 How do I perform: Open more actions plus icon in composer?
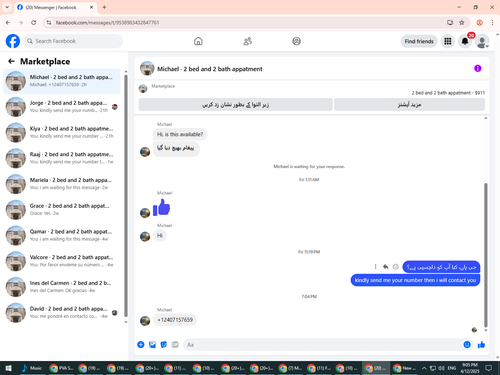[x=141, y=345]
